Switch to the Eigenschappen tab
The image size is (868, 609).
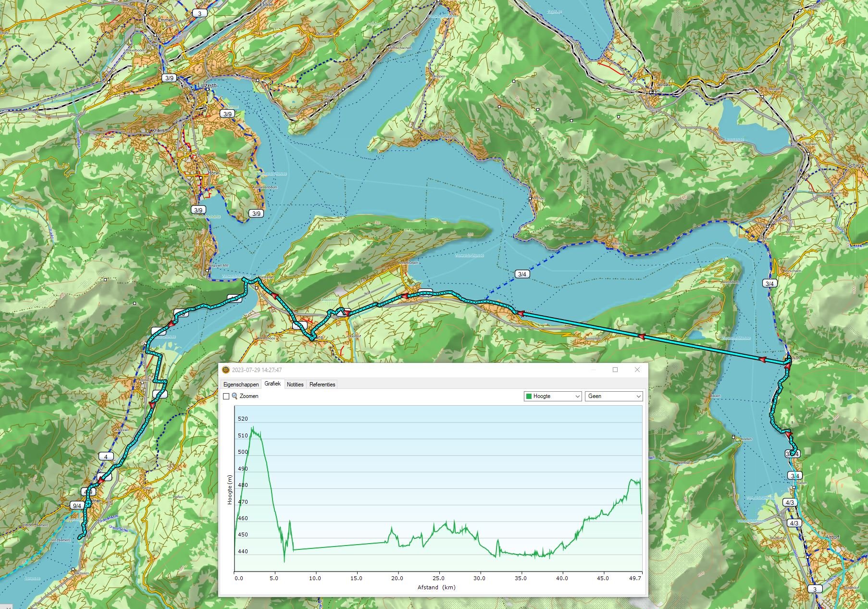coord(241,385)
